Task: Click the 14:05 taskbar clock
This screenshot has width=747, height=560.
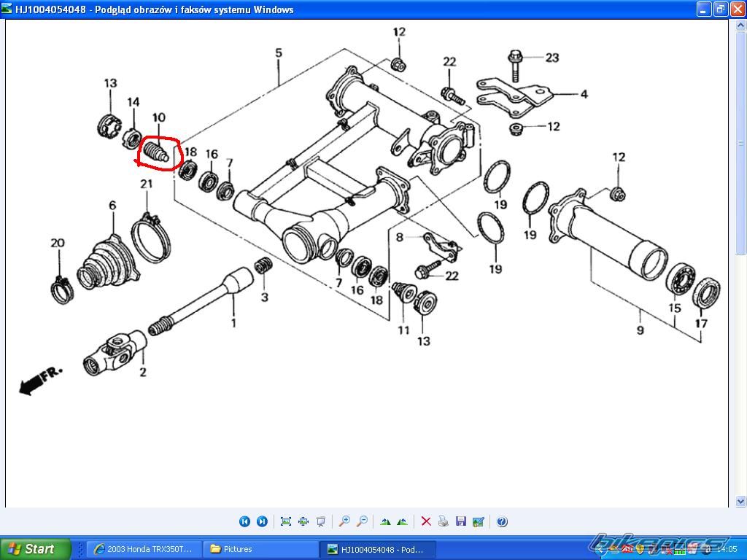Action: (727, 549)
